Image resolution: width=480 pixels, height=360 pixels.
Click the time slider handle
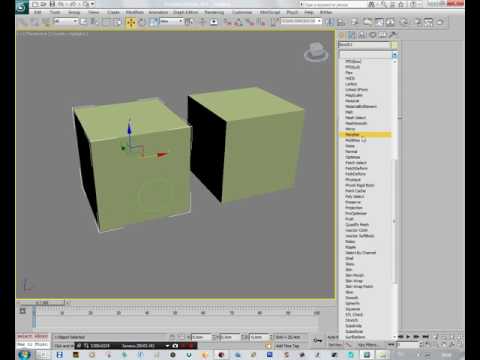(42, 303)
